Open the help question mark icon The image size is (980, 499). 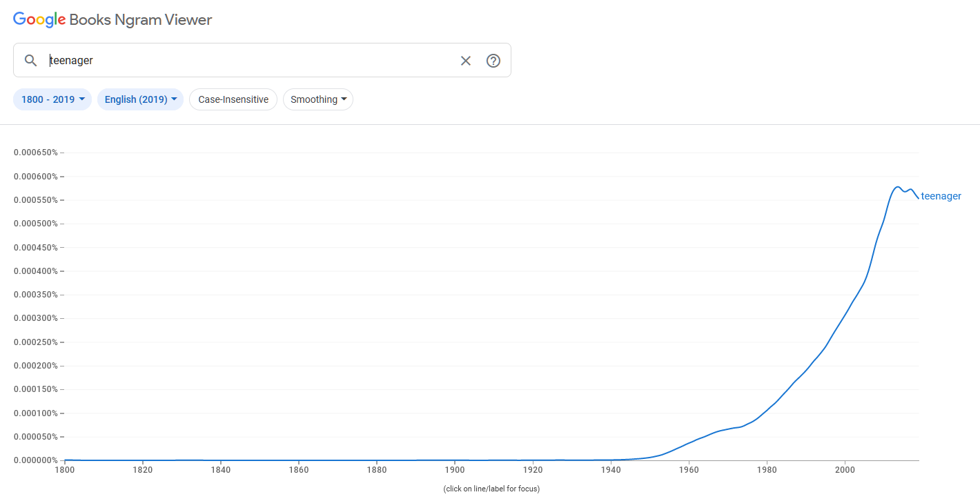point(493,61)
